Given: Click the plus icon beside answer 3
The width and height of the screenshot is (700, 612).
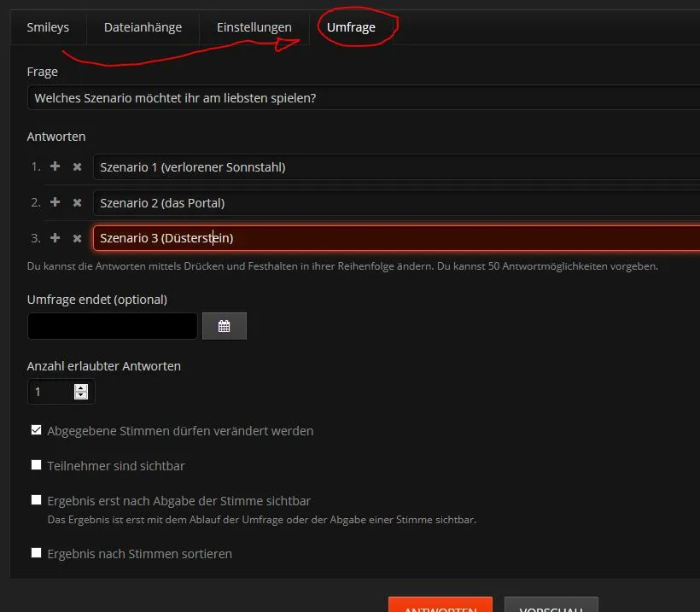Looking at the screenshot, I should click(x=55, y=238).
